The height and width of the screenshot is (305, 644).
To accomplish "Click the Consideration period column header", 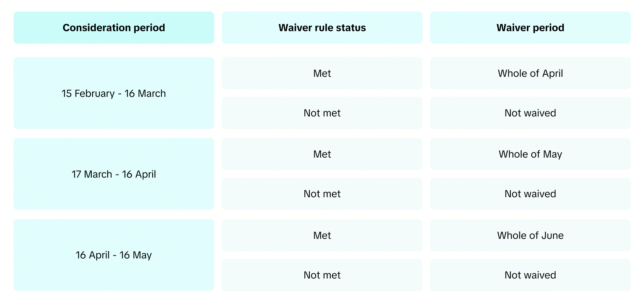I will coord(113,28).
